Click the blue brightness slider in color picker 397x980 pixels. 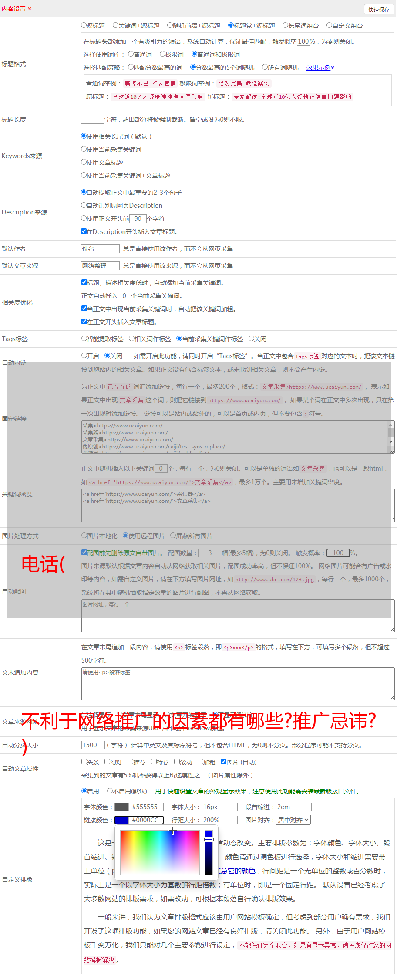coord(209,852)
